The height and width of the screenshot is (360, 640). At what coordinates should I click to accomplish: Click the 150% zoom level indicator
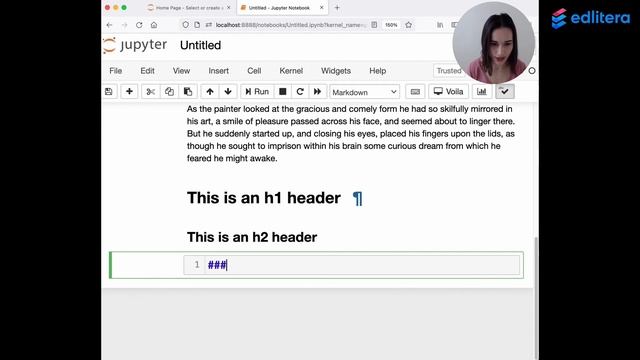[x=391, y=25]
